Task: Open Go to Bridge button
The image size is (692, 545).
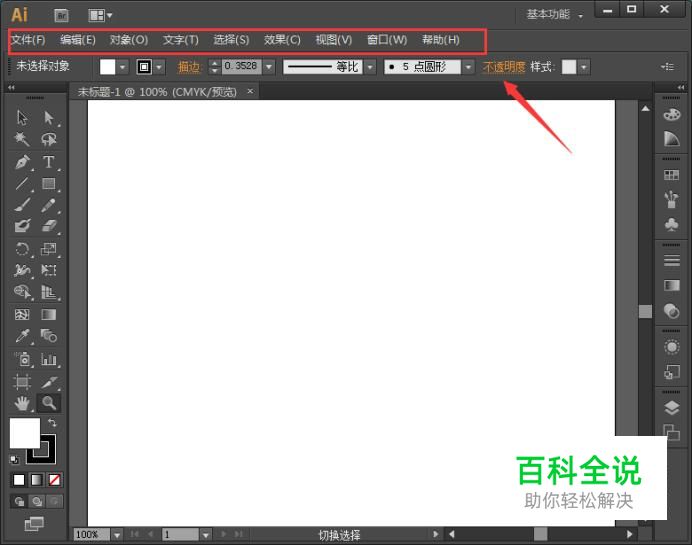Action: [61, 15]
